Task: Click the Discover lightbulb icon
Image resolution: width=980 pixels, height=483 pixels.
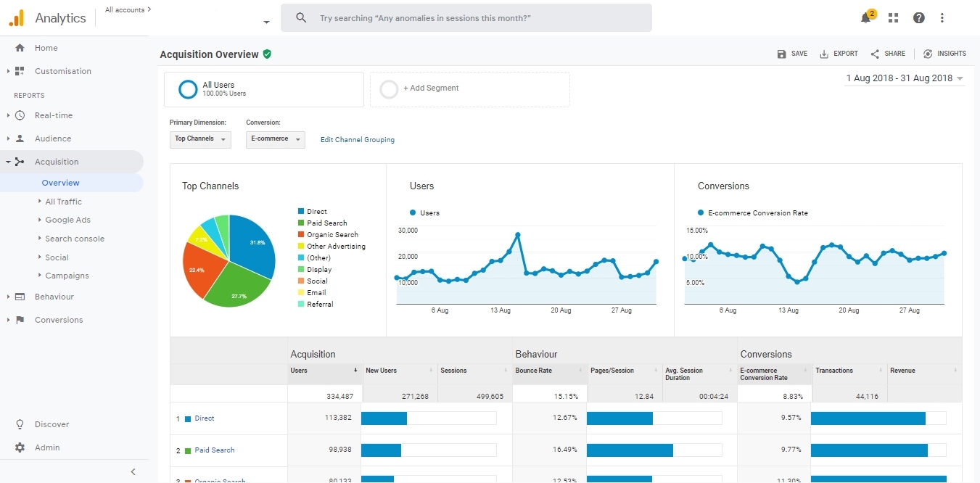Action: (20, 424)
